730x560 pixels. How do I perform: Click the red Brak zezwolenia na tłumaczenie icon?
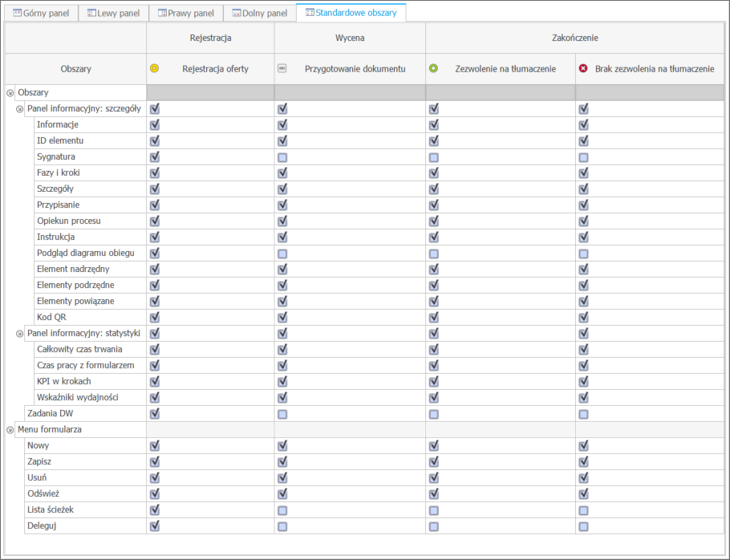click(x=583, y=69)
